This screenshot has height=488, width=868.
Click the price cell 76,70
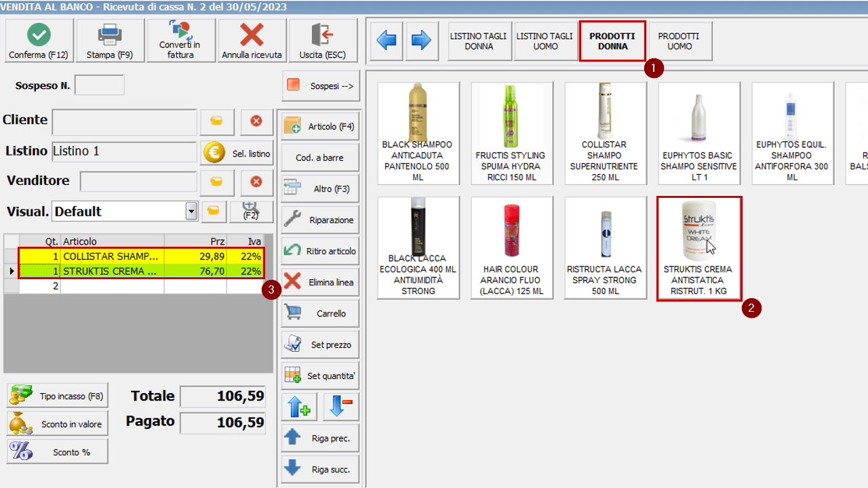(196, 272)
